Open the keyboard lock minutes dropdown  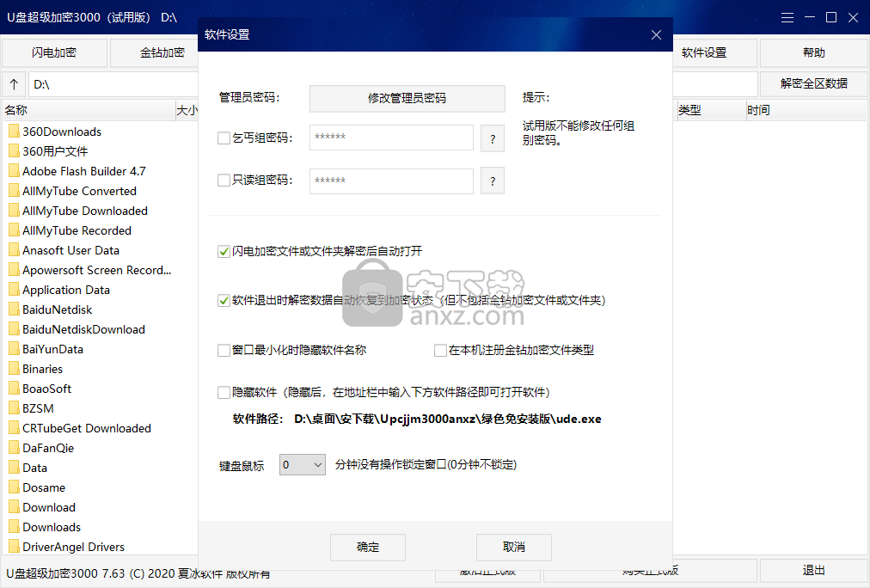tap(318, 462)
